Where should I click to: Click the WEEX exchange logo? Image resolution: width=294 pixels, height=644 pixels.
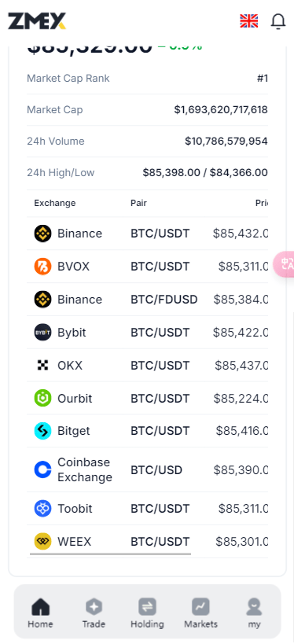pos(42,541)
